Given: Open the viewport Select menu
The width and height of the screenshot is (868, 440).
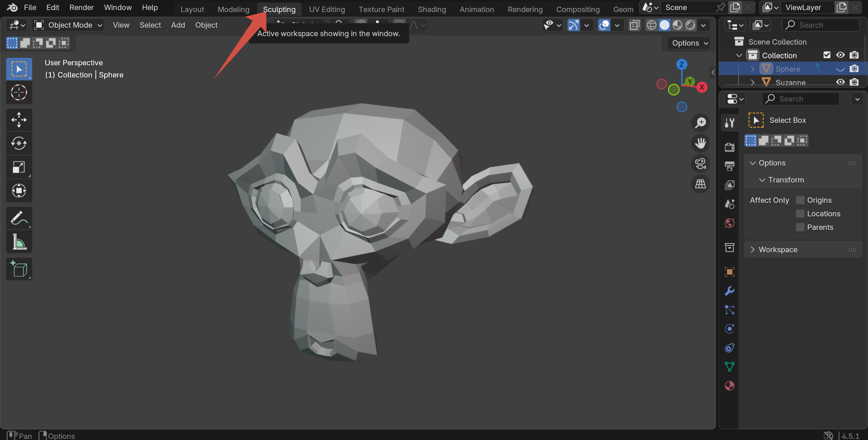Looking at the screenshot, I should tap(150, 25).
